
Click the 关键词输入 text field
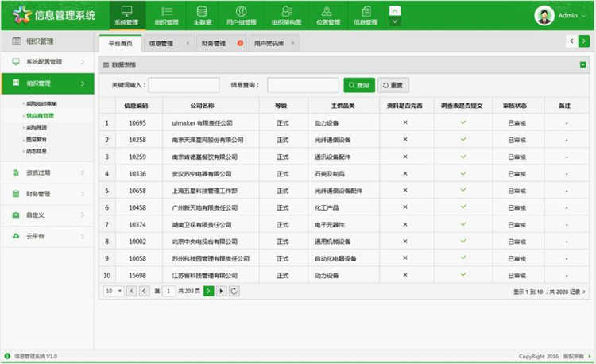pos(184,85)
